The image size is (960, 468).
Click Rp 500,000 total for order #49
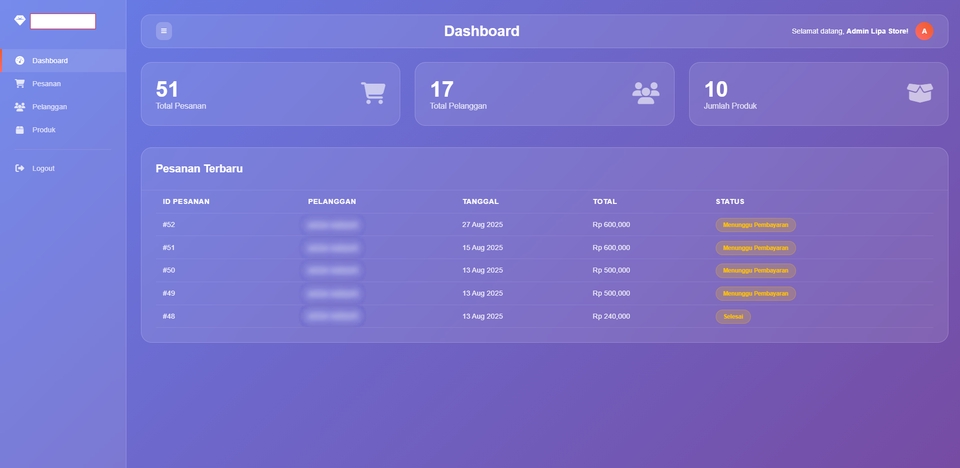(611, 293)
